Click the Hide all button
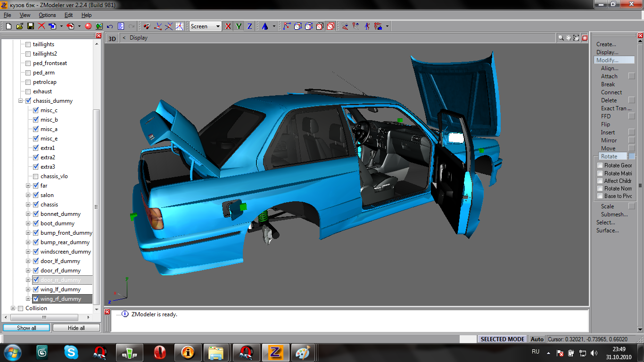Viewport: 644px width, 362px height. (76, 328)
